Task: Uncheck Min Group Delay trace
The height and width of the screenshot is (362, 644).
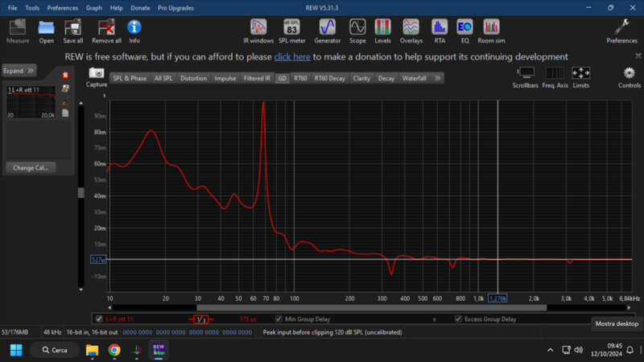Action: pyautogui.click(x=279, y=319)
